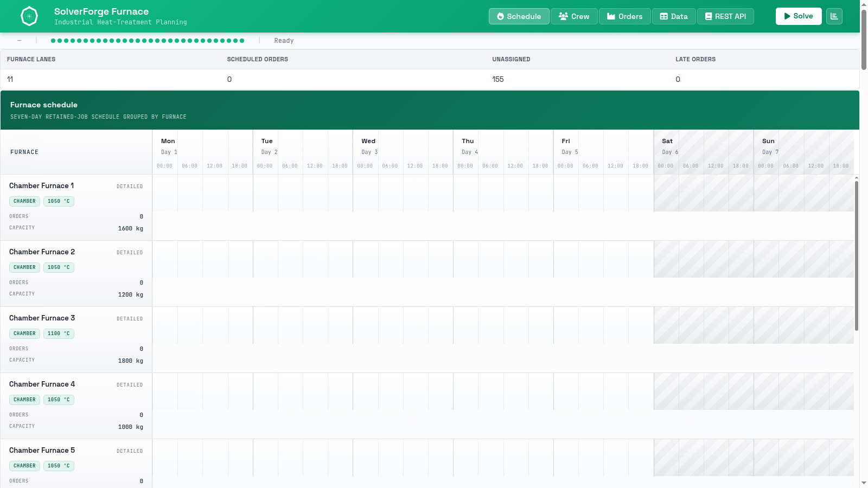Click the Ready status text
This screenshot has height=488, width=868.
coord(284,41)
